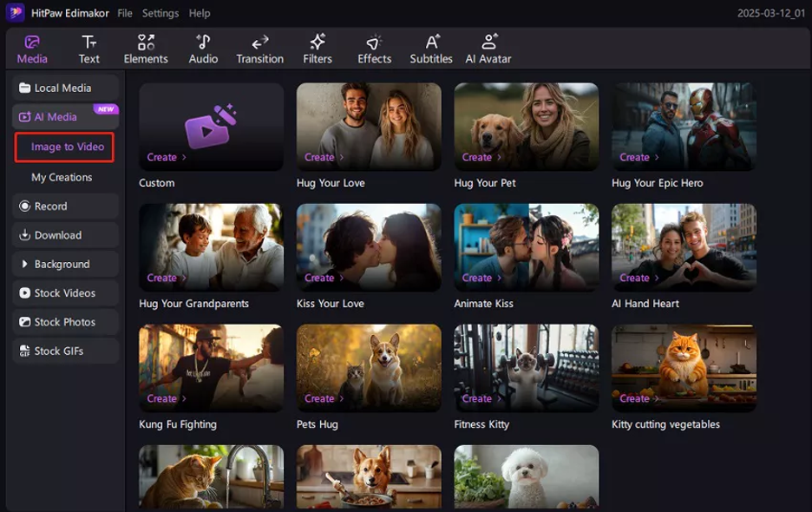Click Create on Hug Your Love card
Viewport: 812px width, 512px height.
click(324, 157)
